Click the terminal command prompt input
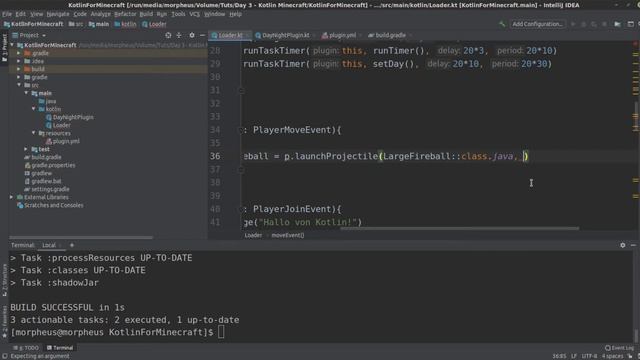640x360 pixels. pyautogui.click(x=221, y=332)
